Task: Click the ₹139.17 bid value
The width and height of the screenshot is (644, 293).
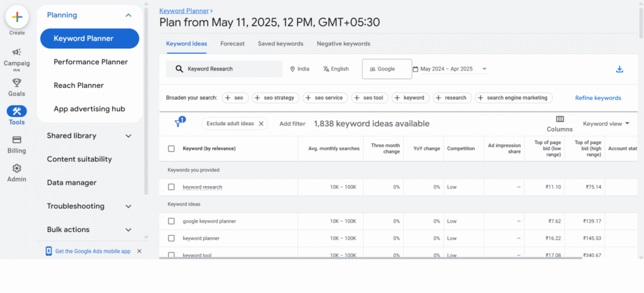Action: click(x=592, y=221)
